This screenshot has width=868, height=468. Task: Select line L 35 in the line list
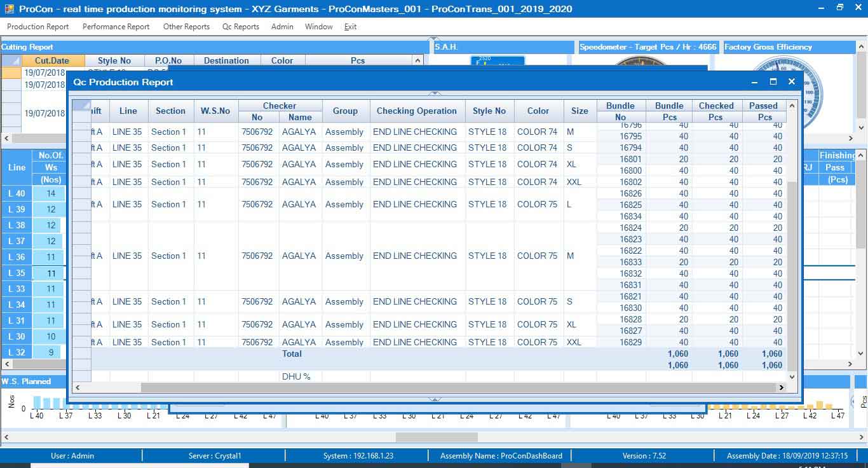[17, 273]
